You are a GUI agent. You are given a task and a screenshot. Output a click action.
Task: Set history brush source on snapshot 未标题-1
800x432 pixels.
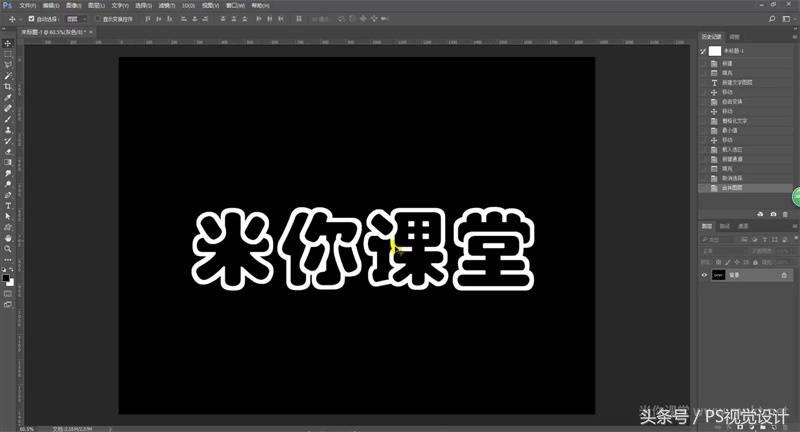coord(703,51)
